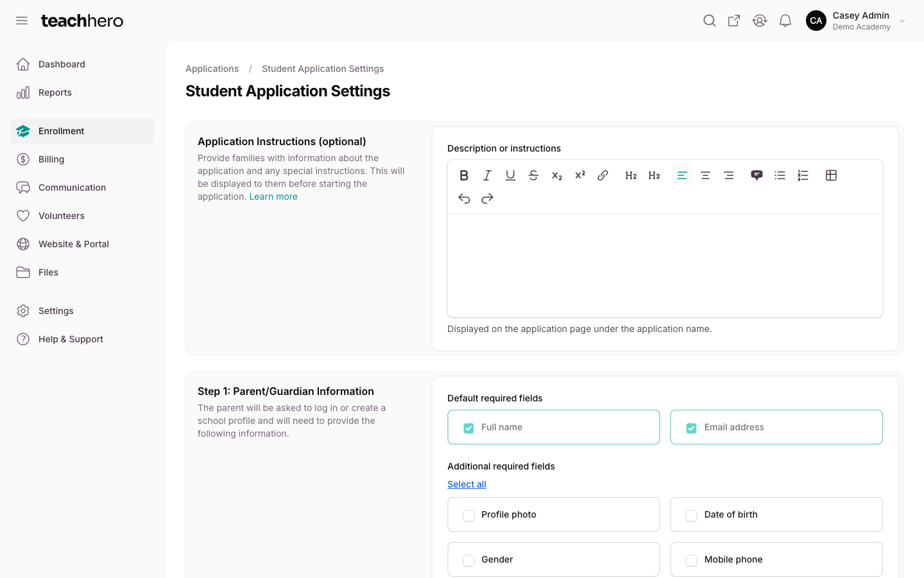Image resolution: width=924 pixels, height=578 pixels.
Task: Apply italic formatting
Action: pyautogui.click(x=487, y=175)
